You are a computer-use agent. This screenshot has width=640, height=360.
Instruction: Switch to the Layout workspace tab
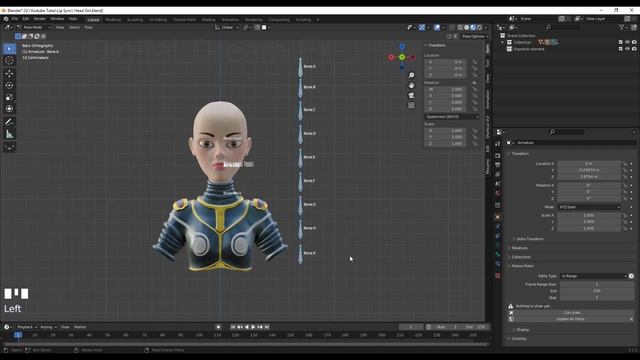point(93,20)
